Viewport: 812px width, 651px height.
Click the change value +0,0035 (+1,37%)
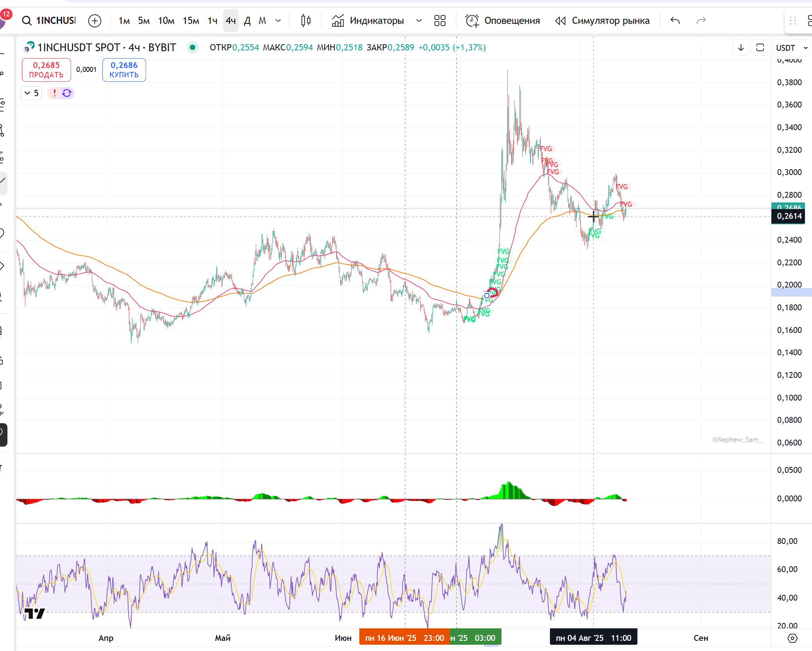tap(452, 47)
